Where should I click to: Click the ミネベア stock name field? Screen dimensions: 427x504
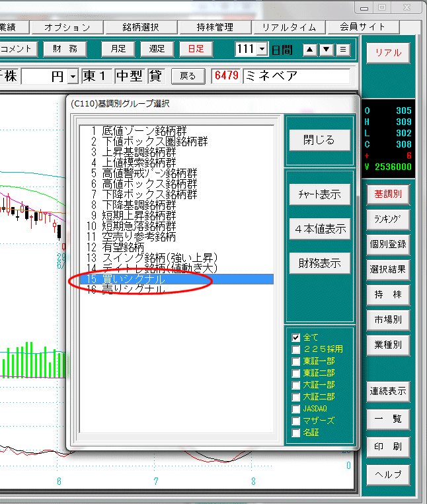[x=296, y=76]
